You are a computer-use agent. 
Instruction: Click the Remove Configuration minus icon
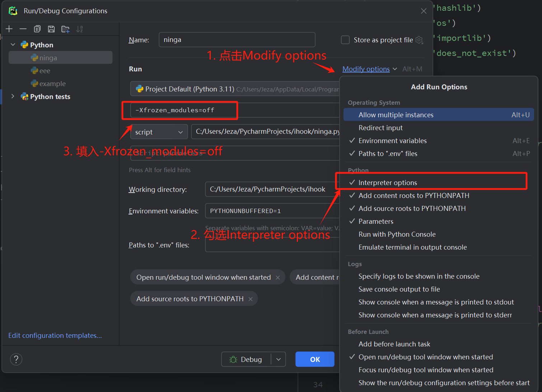23,29
